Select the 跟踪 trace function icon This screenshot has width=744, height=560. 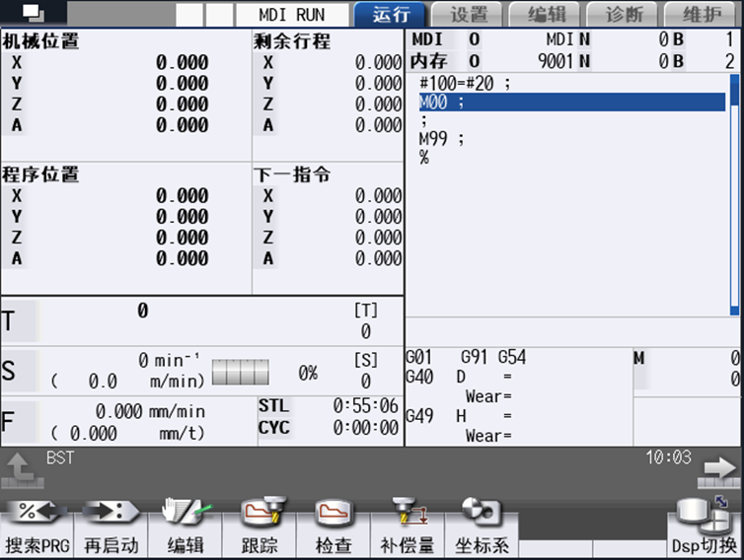260,528
